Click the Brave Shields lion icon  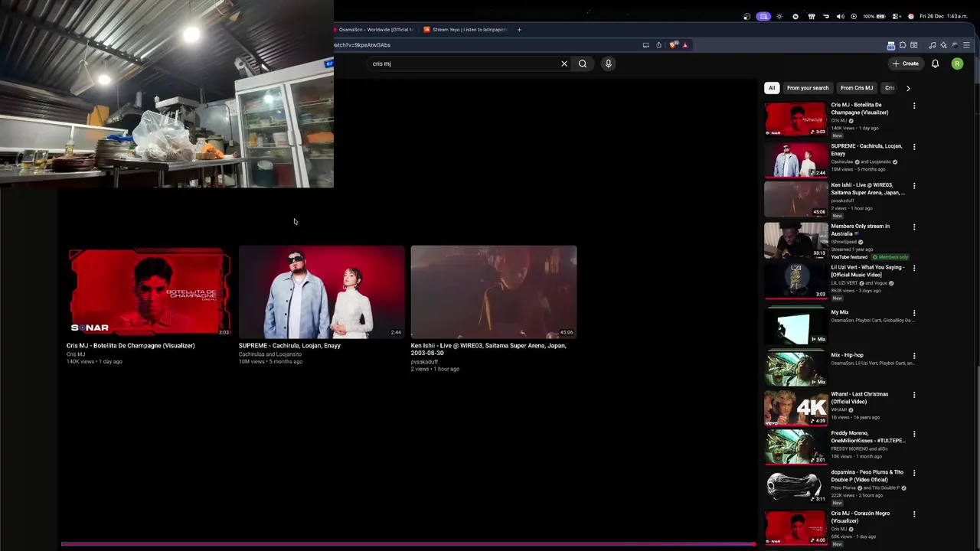click(673, 45)
